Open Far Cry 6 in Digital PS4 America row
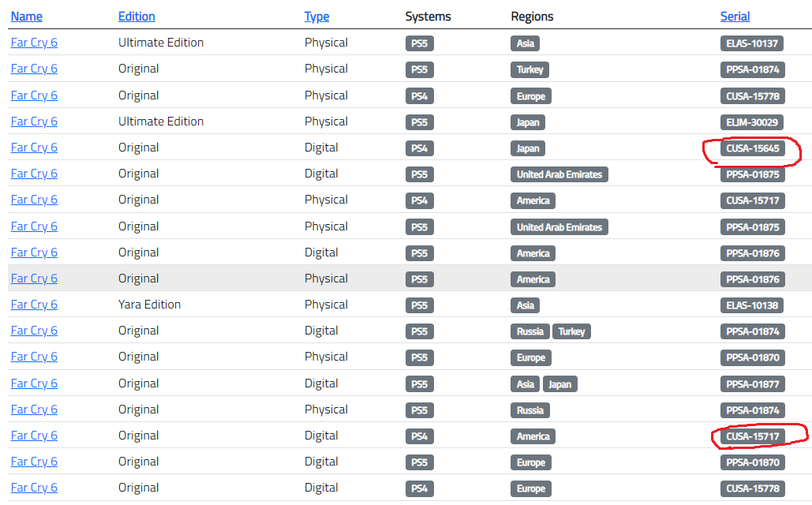 tap(34, 436)
